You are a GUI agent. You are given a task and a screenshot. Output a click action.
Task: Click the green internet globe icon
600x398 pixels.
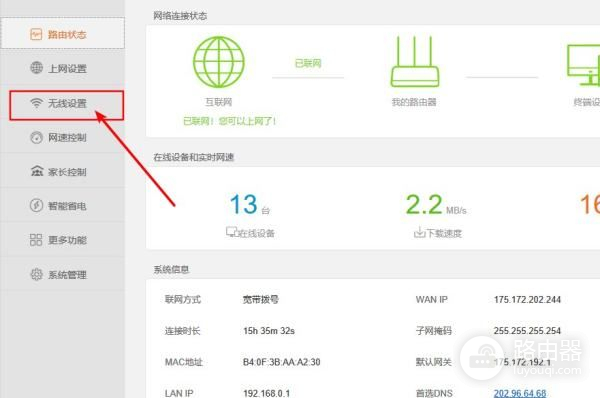[x=218, y=62]
